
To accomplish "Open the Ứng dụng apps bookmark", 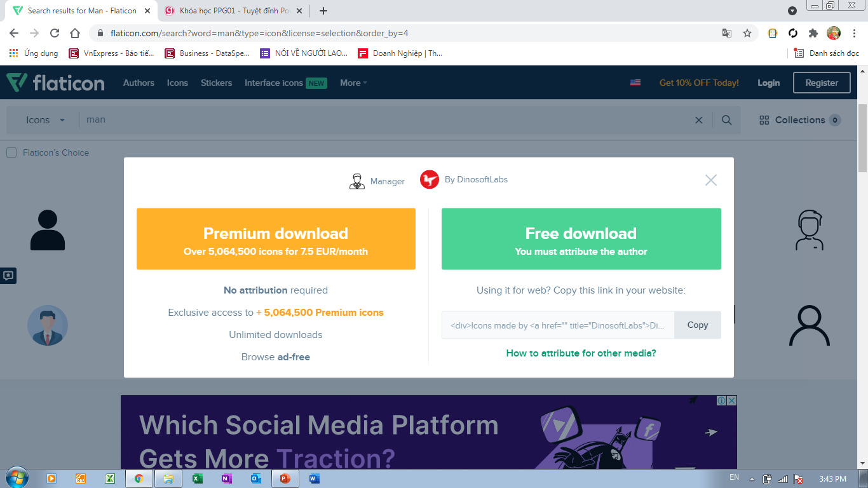I will (34, 53).
